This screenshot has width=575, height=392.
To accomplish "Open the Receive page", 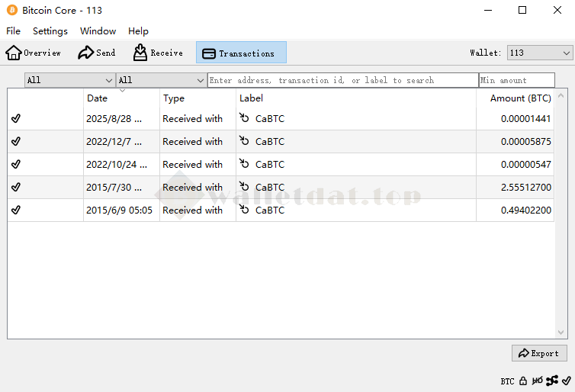I will pos(158,53).
